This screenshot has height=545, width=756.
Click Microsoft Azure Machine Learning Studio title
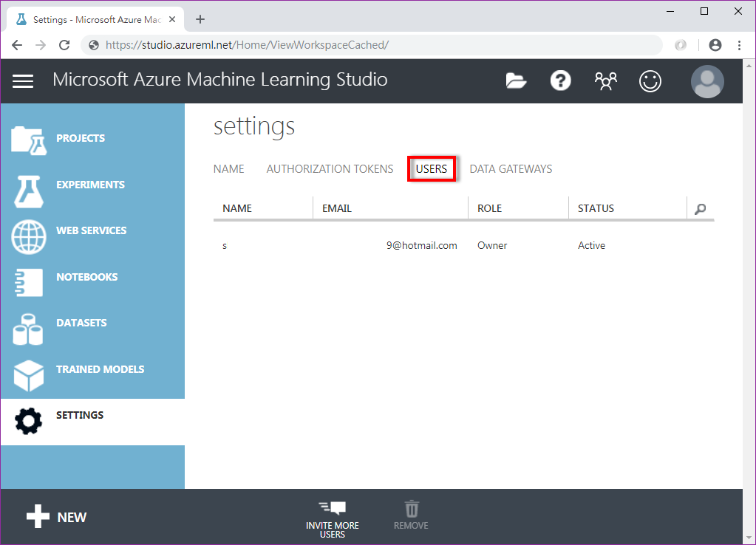click(220, 80)
